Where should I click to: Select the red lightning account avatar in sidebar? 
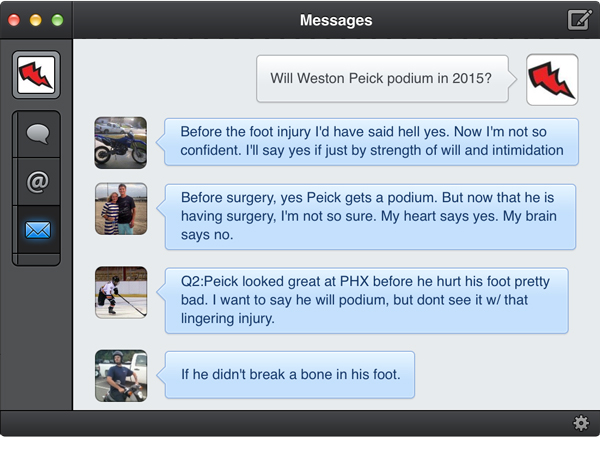pos(37,75)
